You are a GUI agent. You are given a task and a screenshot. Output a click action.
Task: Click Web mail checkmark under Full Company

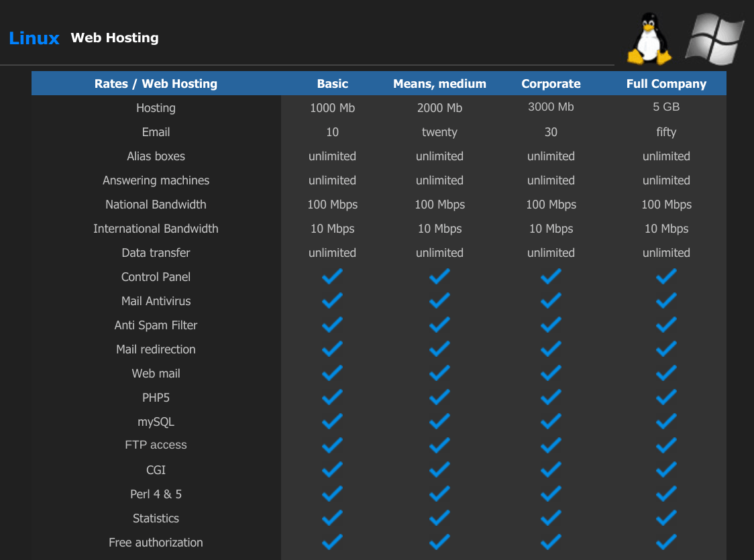(x=667, y=373)
